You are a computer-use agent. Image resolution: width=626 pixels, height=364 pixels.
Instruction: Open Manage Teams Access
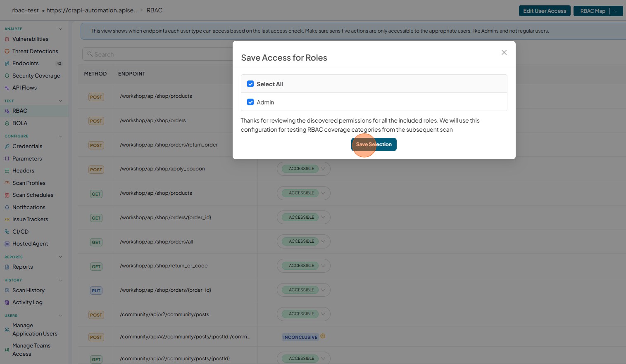31,350
